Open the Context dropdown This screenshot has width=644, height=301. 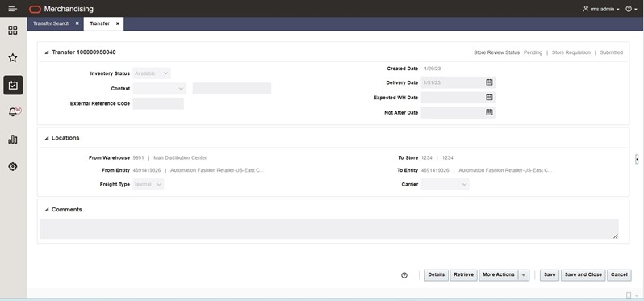tap(159, 88)
